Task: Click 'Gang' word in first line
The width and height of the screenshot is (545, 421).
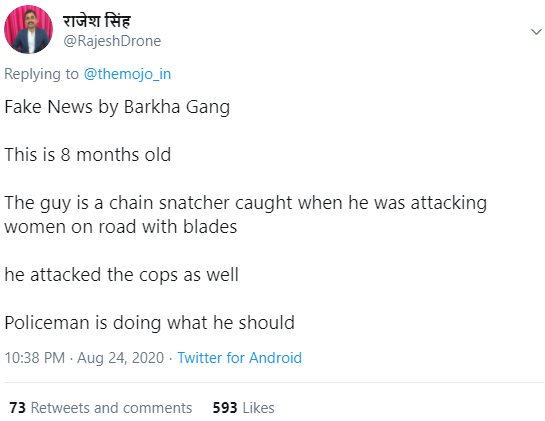Action: tap(208, 107)
